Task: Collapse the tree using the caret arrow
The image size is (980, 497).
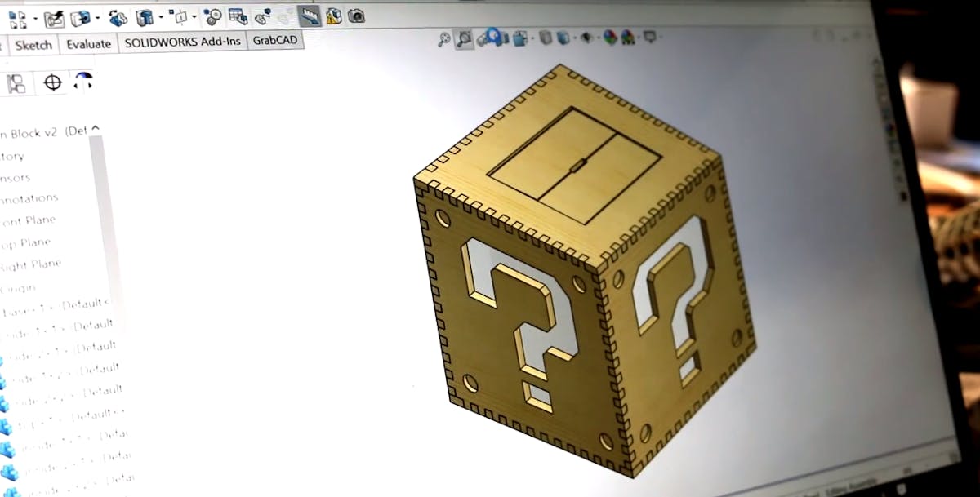Action: 96,128
